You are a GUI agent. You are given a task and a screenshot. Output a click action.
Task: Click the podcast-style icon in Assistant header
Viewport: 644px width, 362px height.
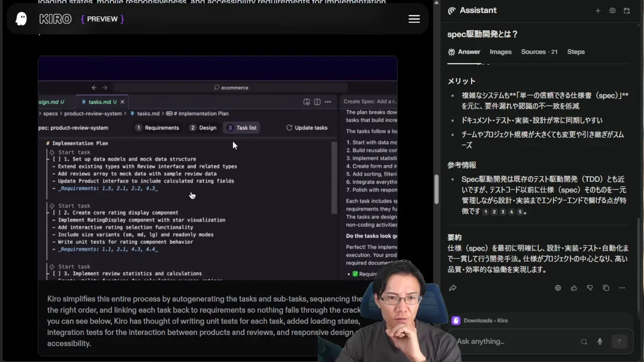pyautogui.click(x=612, y=11)
